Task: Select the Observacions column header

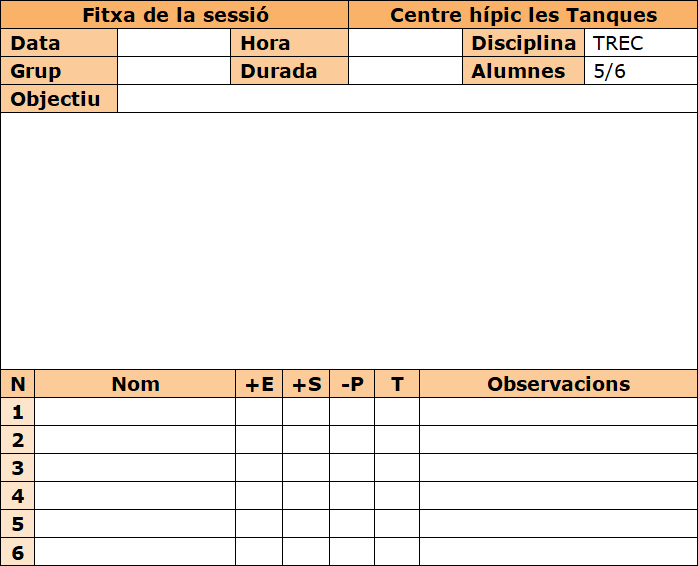Action: [x=558, y=384]
